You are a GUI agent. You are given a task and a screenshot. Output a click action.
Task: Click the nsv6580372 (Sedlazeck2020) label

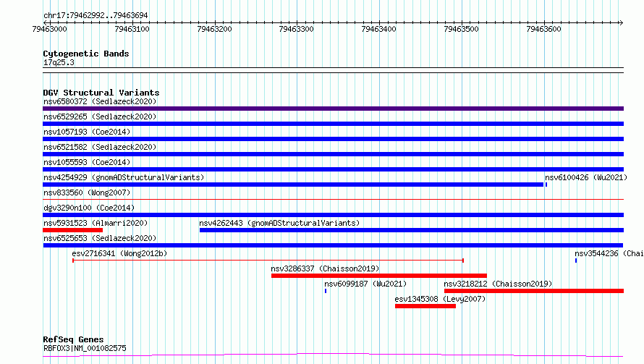(x=100, y=101)
